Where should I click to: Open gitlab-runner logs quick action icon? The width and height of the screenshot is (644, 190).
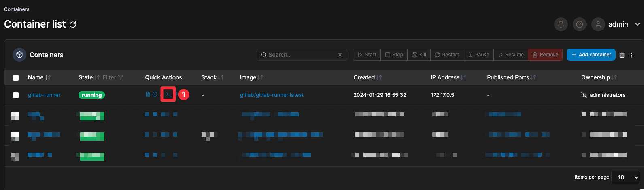(148, 94)
